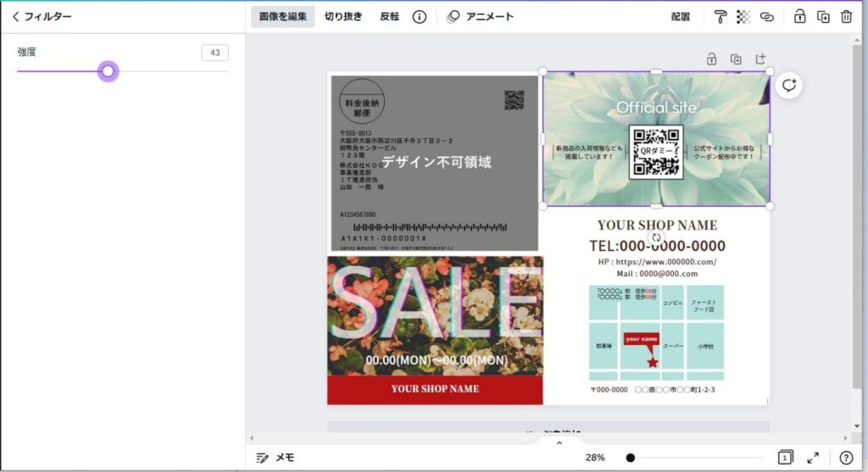Click the 反転 flip option
This screenshot has width=868, height=472.
coord(389,17)
